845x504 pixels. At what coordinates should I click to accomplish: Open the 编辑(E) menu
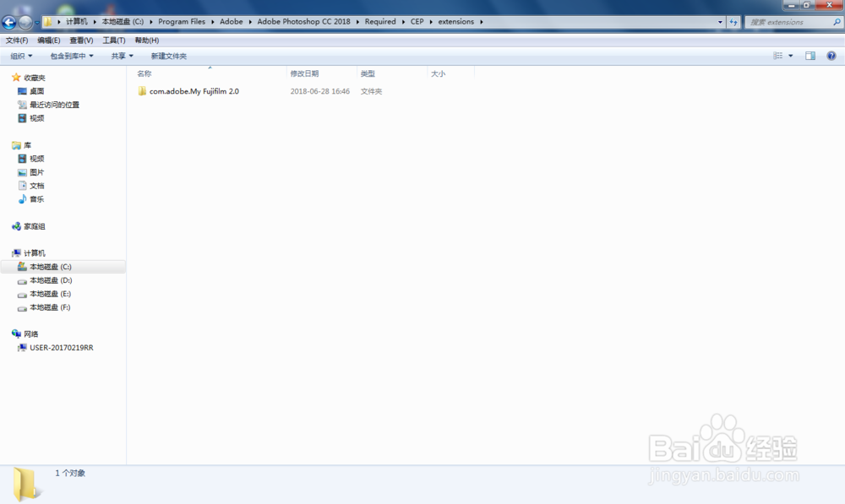48,41
